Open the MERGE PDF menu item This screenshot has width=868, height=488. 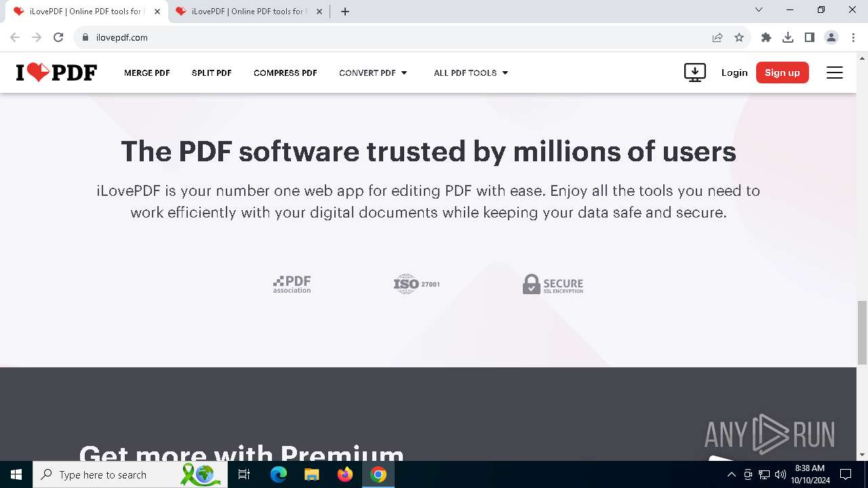tap(147, 73)
